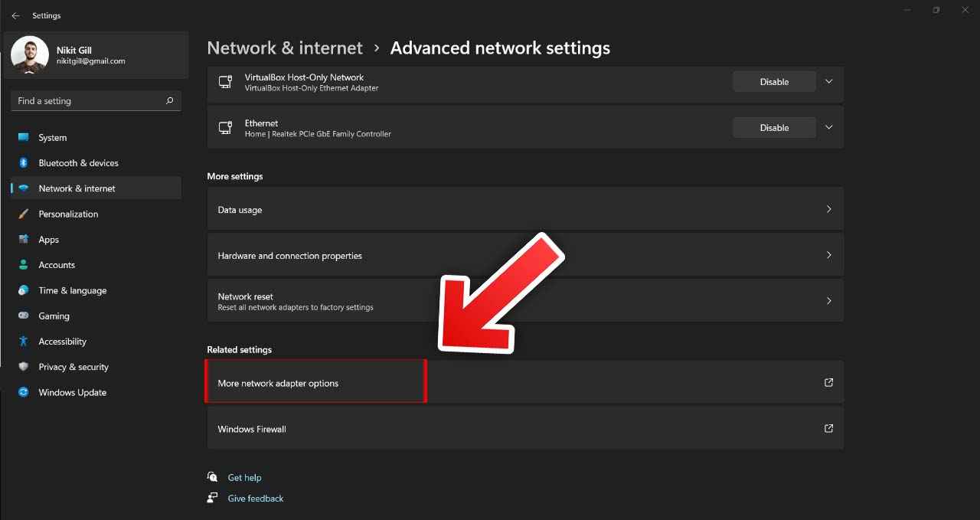Image resolution: width=980 pixels, height=520 pixels.
Task: Disable the Ethernet adapter
Action: pyautogui.click(x=774, y=128)
